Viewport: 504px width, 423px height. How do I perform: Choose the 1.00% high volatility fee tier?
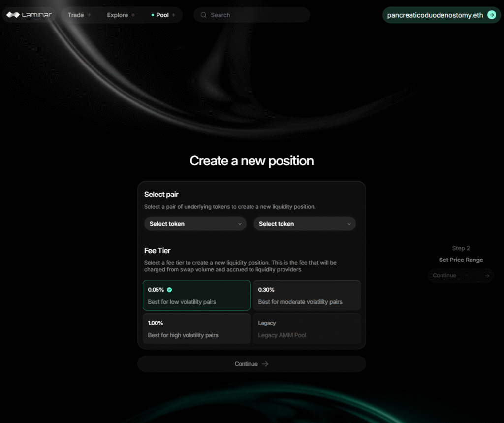coord(196,328)
